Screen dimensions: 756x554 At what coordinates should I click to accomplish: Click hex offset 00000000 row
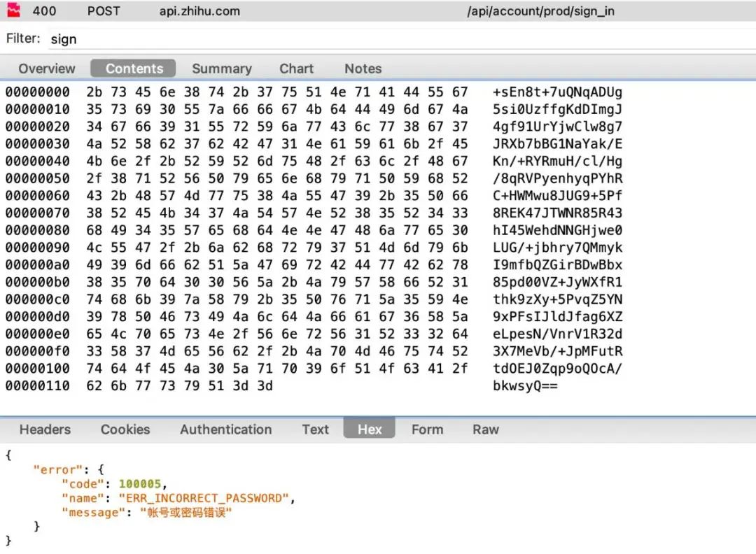[314, 92]
